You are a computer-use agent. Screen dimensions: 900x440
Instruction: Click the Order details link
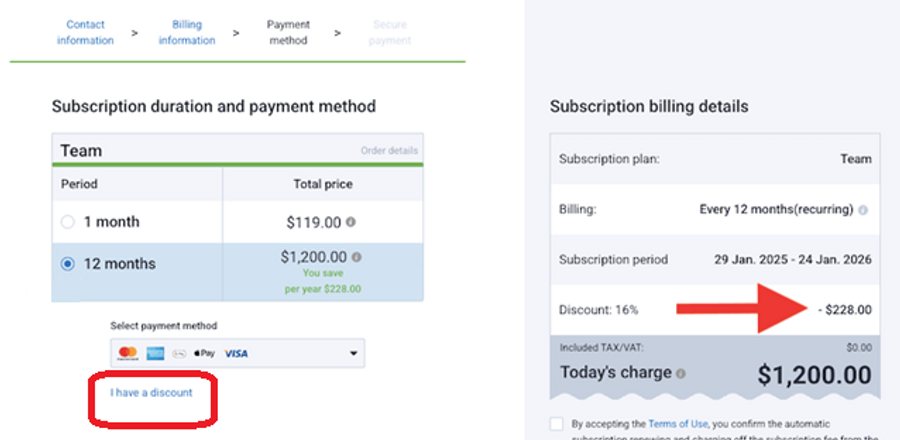point(389,151)
